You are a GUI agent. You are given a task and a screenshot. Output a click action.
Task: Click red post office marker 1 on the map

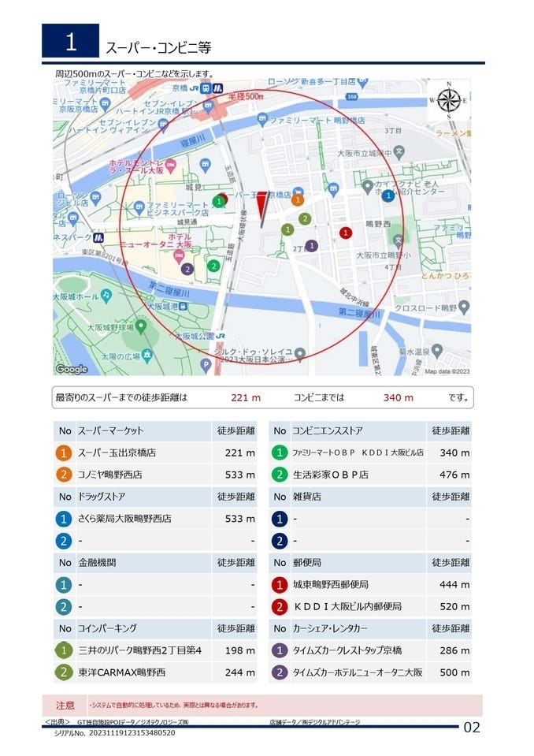pyautogui.click(x=345, y=233)
